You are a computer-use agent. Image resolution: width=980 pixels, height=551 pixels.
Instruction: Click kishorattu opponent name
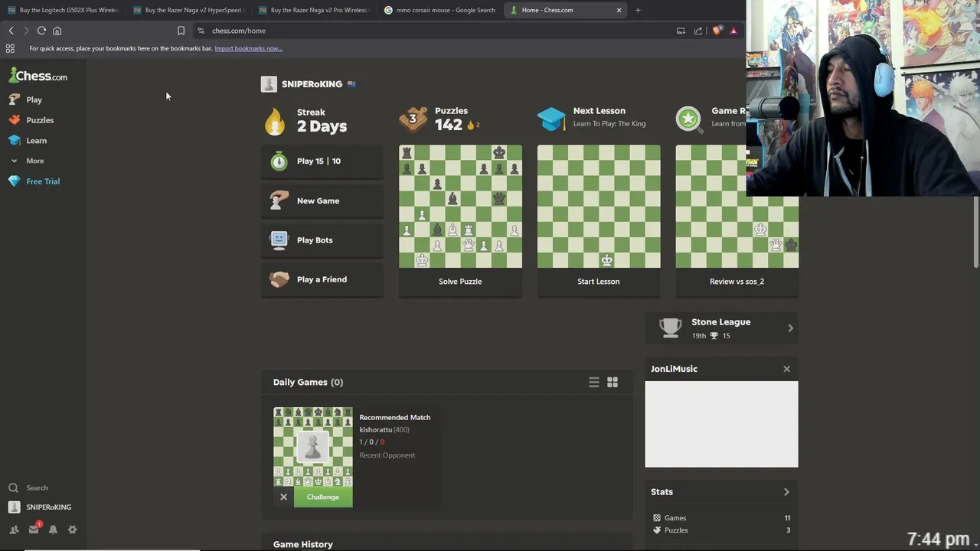tap(376, 429)
